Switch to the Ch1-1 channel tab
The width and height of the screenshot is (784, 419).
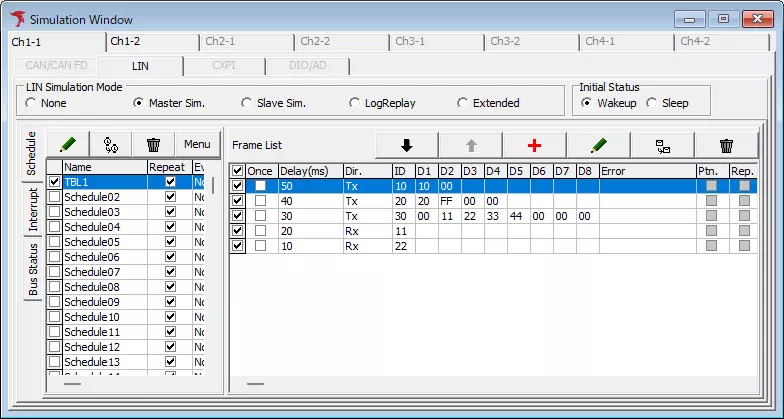tap(56, 42)
